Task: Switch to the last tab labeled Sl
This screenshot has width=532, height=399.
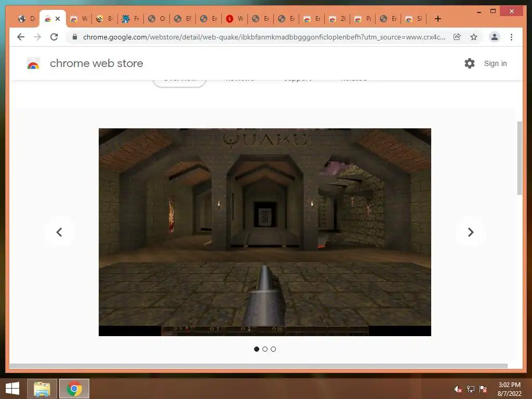Action: coord(414,19)
